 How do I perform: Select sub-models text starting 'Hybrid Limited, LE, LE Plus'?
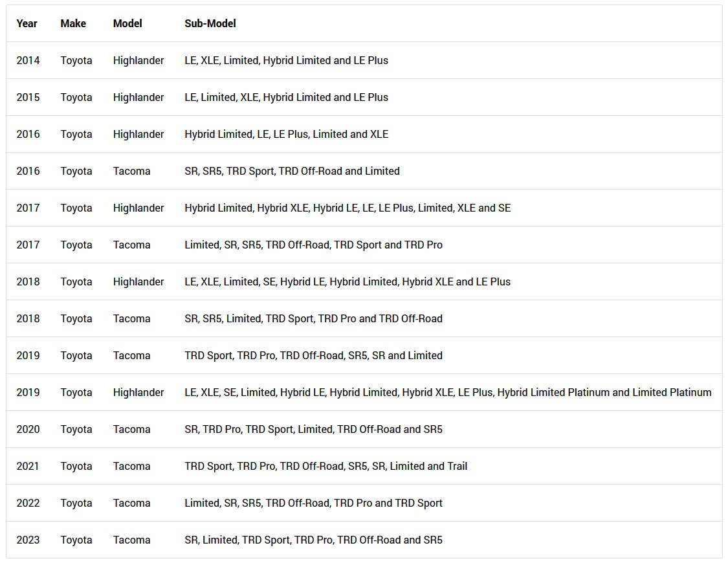click(x=286, y=134)
